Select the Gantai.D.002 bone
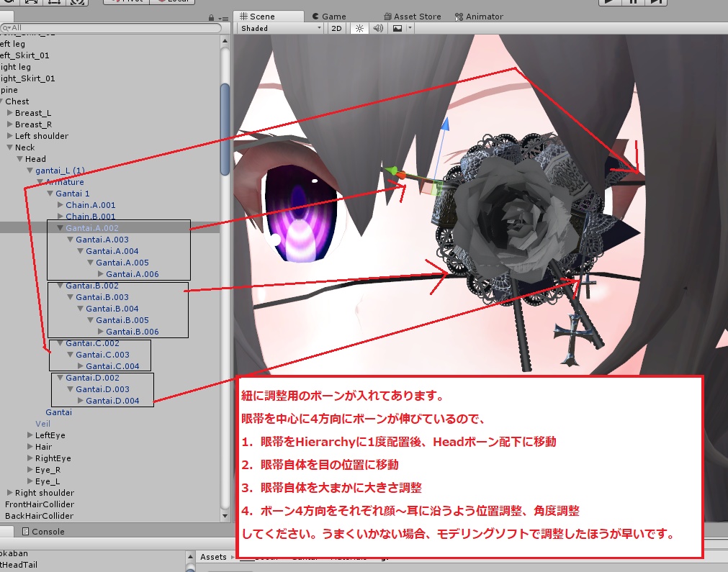728x572 pixels. tap(92, 378)
